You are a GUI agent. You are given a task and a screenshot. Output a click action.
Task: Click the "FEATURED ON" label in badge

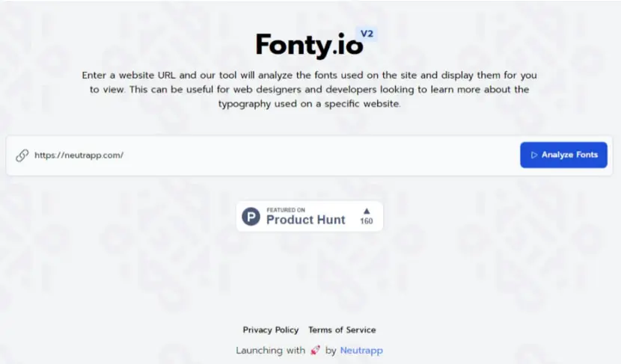click(x=286, y=210)
